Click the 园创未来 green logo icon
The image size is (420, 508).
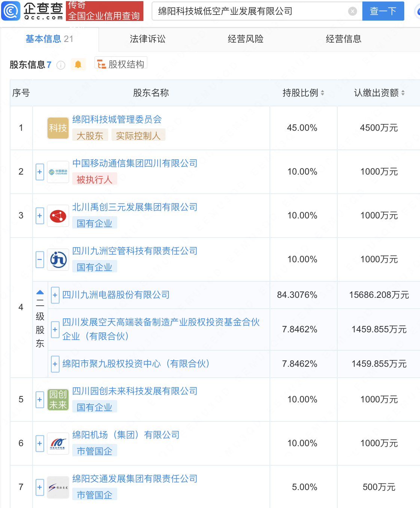(x=58, y=400)
